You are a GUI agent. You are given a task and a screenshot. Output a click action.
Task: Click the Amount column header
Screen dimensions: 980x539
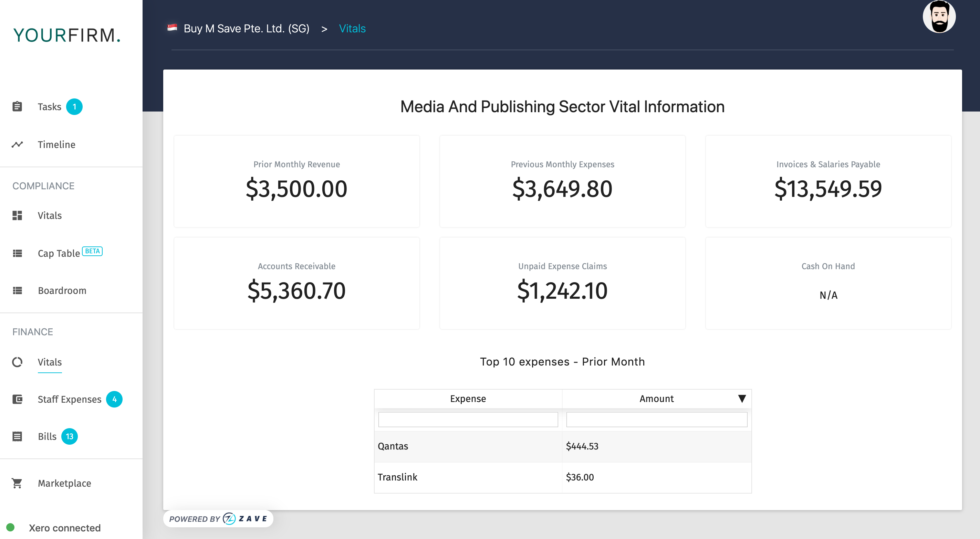(656, 399)
